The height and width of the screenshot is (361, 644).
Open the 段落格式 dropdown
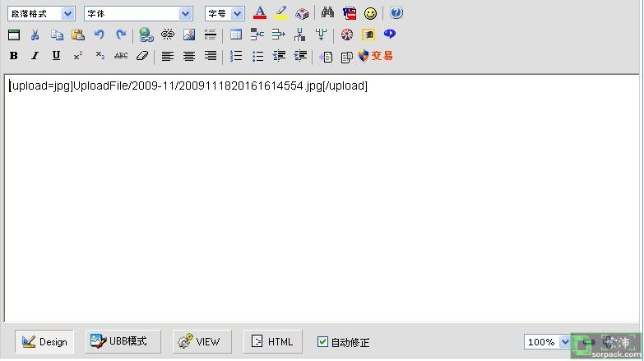40,13
